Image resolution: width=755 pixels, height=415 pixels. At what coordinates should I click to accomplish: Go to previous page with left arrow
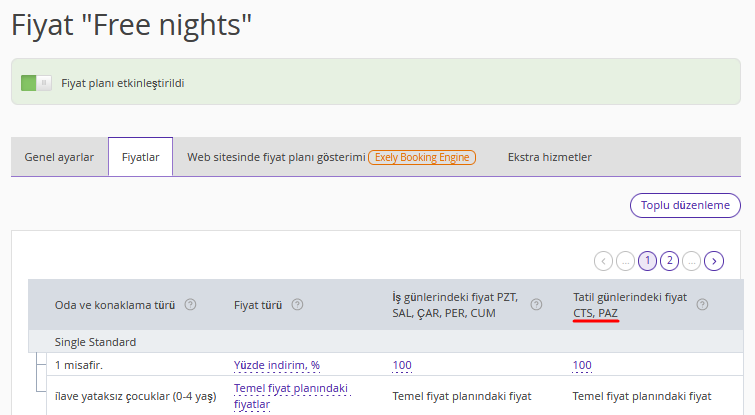[603, 261]
